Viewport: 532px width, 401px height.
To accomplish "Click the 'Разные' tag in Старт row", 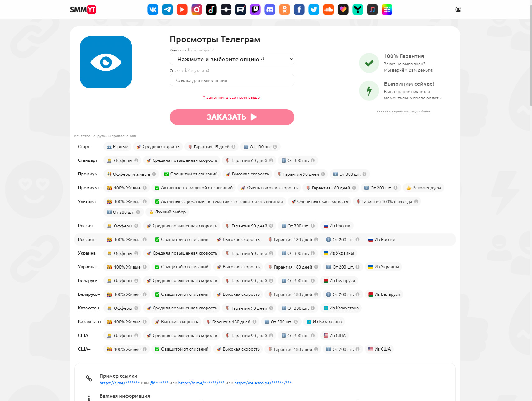I will tap(117, 147).
